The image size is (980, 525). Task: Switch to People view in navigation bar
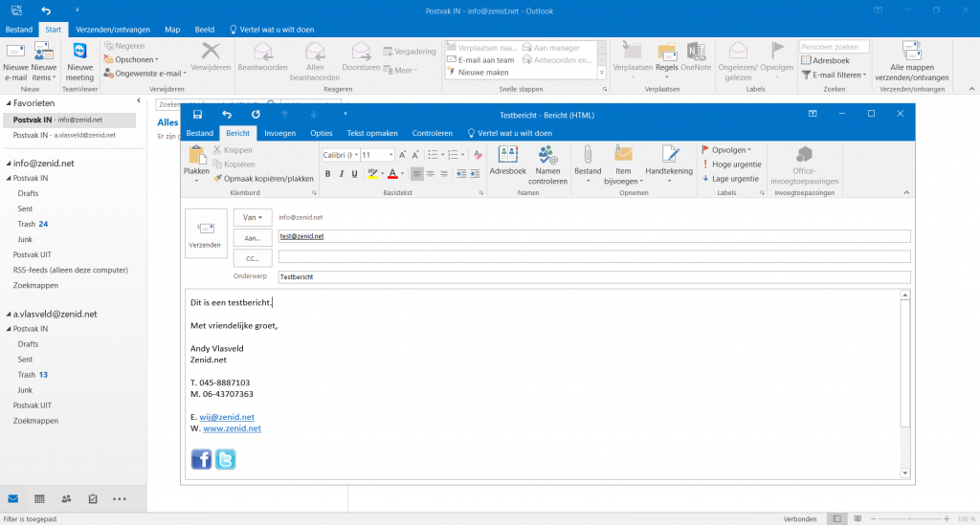(66, 499)
